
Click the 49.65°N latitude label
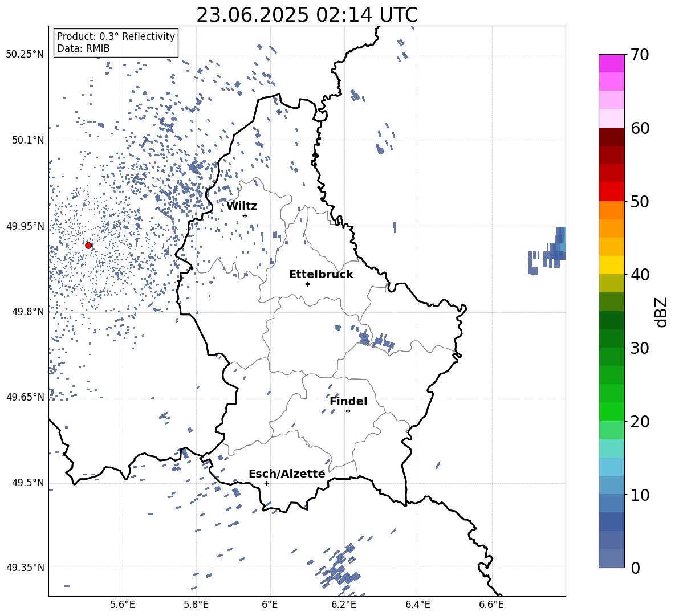[25, 397]
